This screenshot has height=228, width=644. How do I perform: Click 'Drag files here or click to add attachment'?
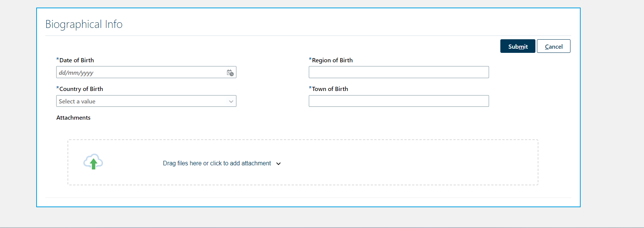pyautogui.click(x=217, y=163)
